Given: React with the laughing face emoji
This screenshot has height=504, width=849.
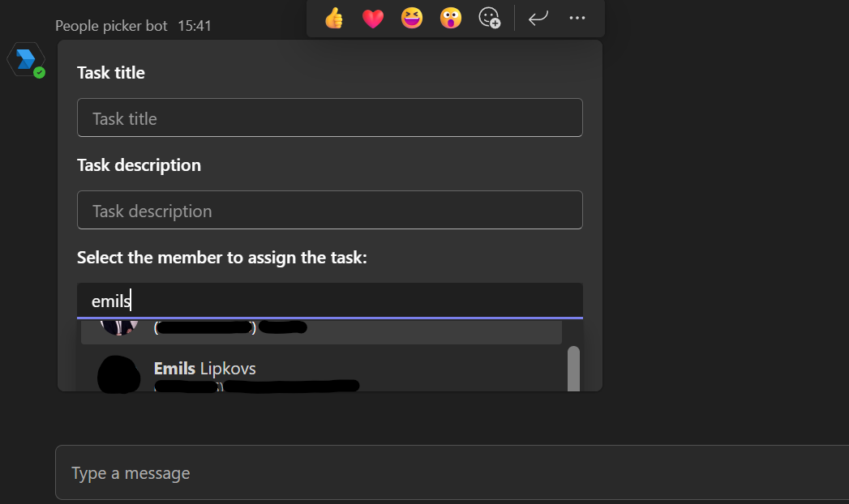Looking at the screenshot, I should coord(411,18).
